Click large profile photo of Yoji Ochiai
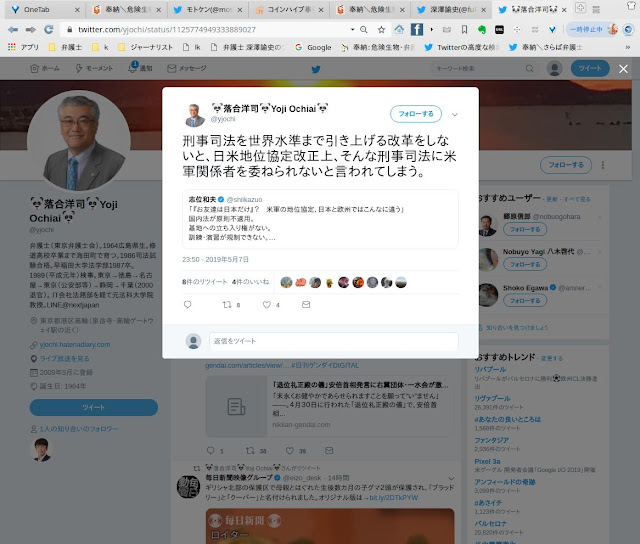The height and width of the screenshot is (544, 640). (79, 141)
